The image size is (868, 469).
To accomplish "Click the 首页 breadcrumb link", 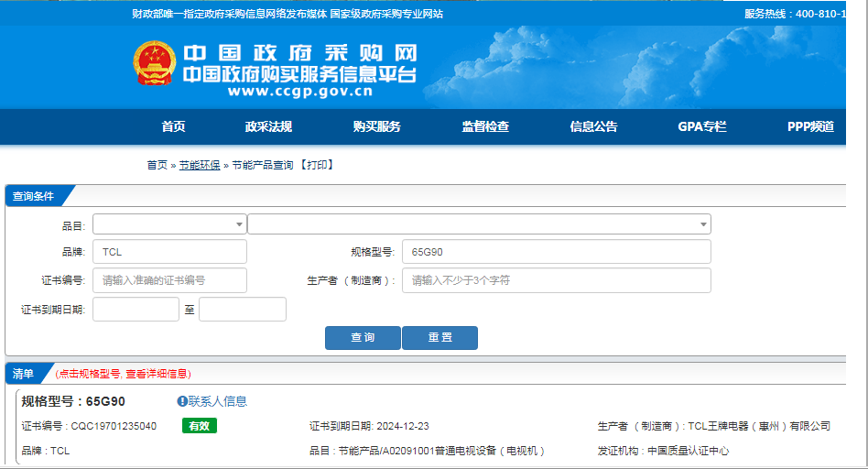I will pyautogui.click(x=157, y=165).
